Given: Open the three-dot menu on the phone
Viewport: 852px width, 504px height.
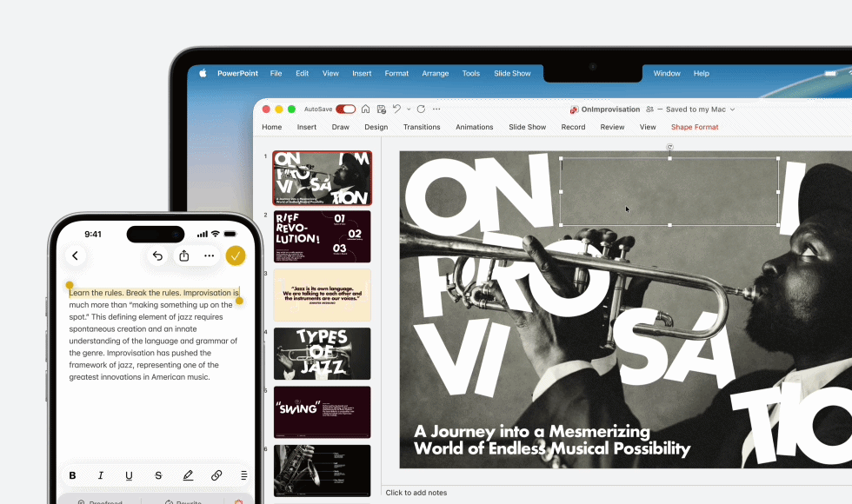Looking at the screenshot, I should coord(210,255).
